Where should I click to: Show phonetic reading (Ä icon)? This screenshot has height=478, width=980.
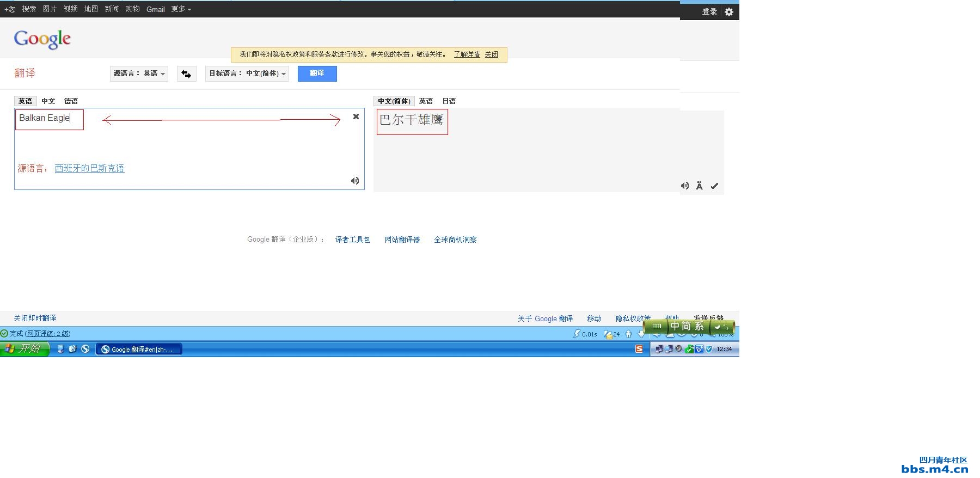(x=699, y=186)
